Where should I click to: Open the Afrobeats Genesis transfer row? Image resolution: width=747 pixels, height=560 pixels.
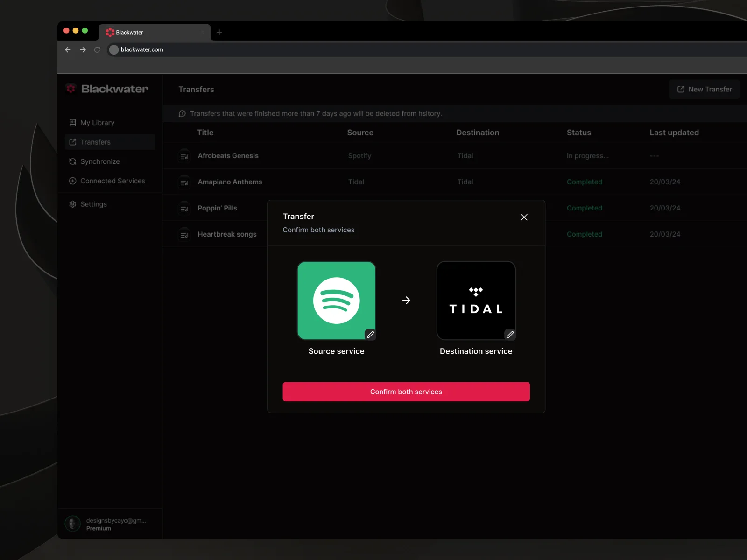pos(455,156)
